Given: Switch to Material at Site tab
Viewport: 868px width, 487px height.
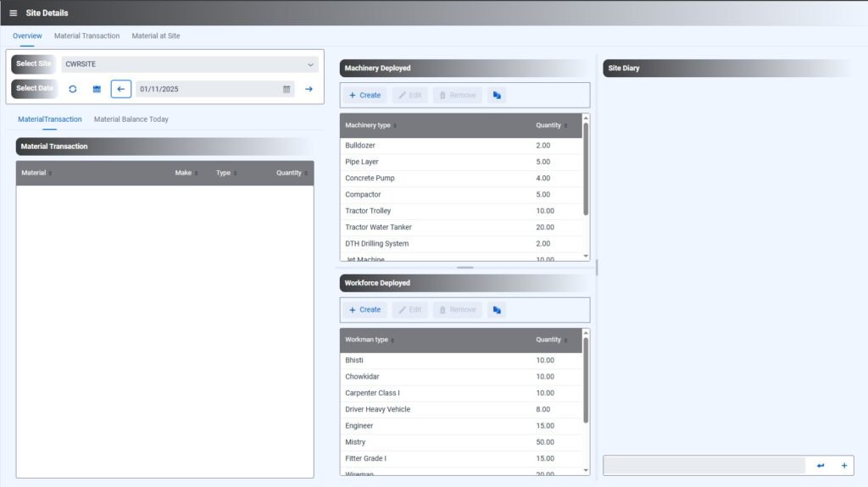Looking at the screenshot, I should coord(155,36).
